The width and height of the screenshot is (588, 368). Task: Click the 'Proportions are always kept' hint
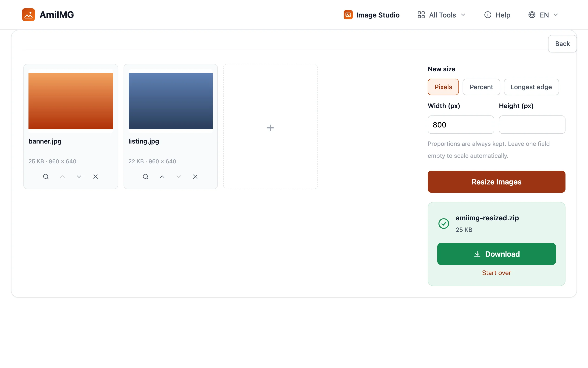489,150
